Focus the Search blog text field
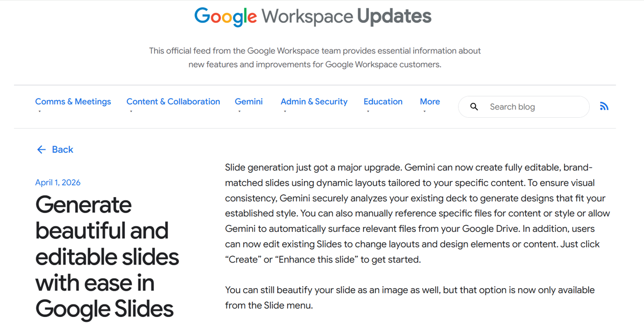The height and width of the screenshot is (332, 644). 533,107
